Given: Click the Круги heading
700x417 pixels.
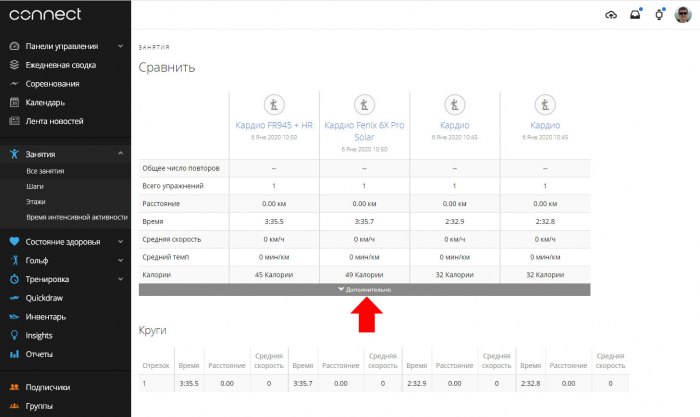Looking at the screenshot, I should pyautogui.click(x=152, y=330).
